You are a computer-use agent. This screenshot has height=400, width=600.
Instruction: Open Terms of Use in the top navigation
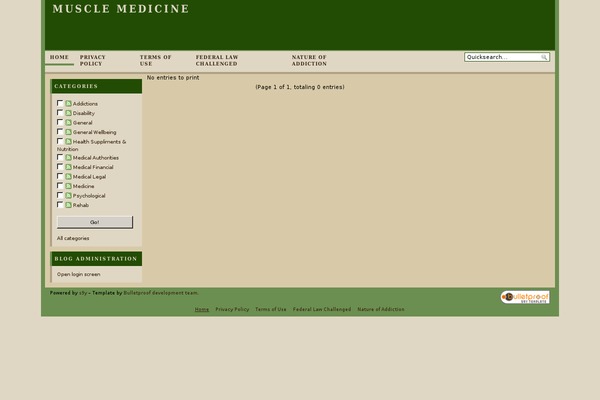155,60
